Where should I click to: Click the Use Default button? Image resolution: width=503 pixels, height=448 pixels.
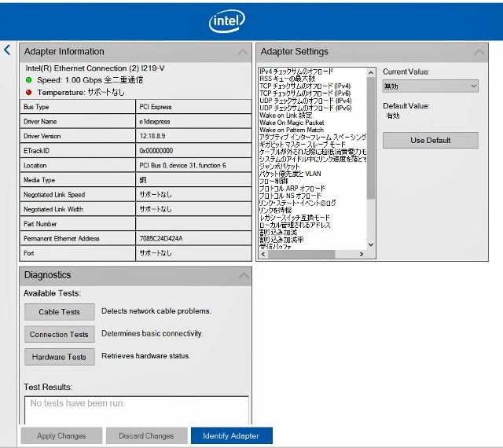[430, 140]
